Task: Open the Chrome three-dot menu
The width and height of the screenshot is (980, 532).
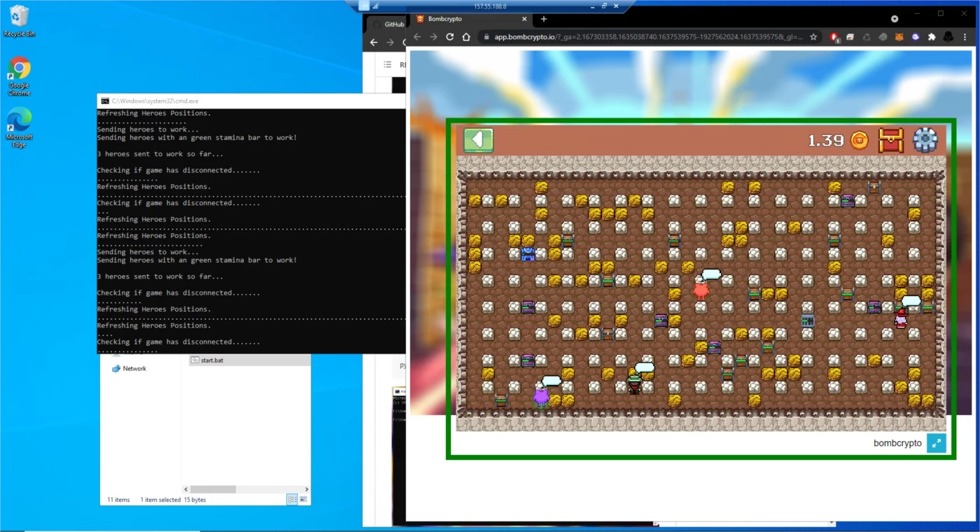Action: point(965,37)
